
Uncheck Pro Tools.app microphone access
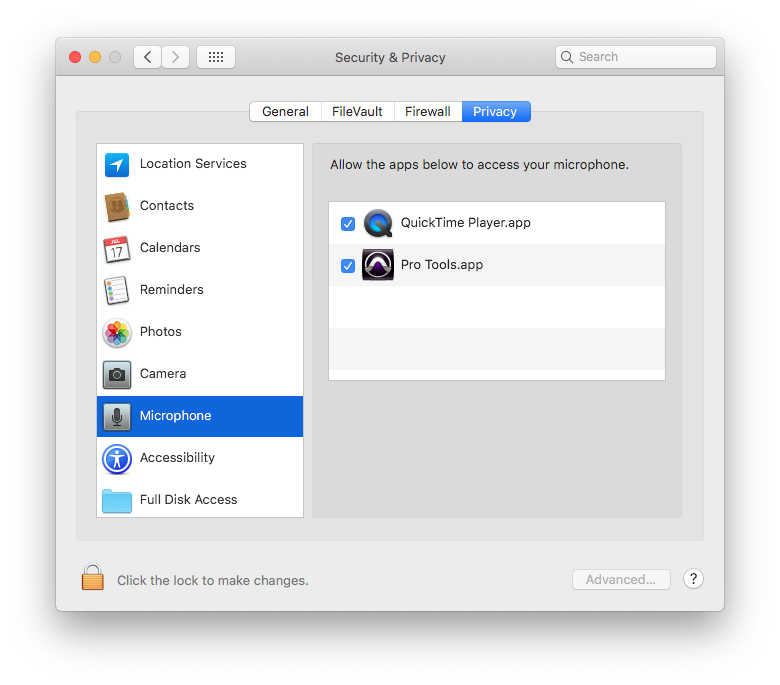[348, 266]
